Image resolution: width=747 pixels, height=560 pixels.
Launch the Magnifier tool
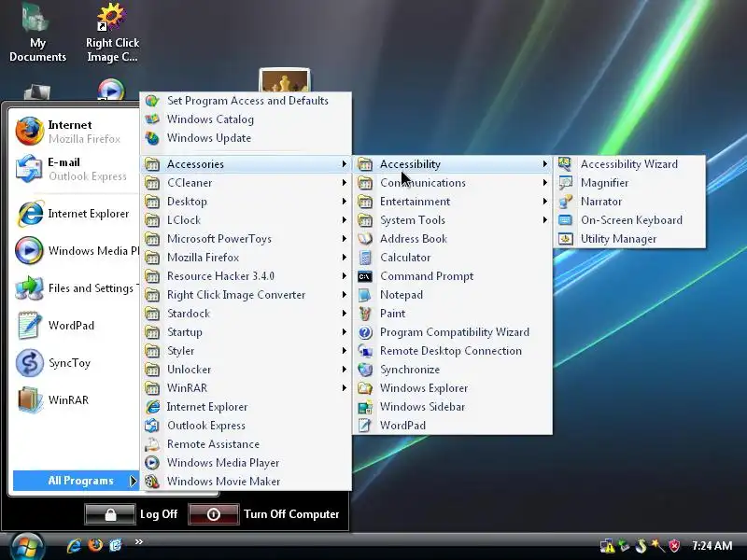click(x=628, y=183)
